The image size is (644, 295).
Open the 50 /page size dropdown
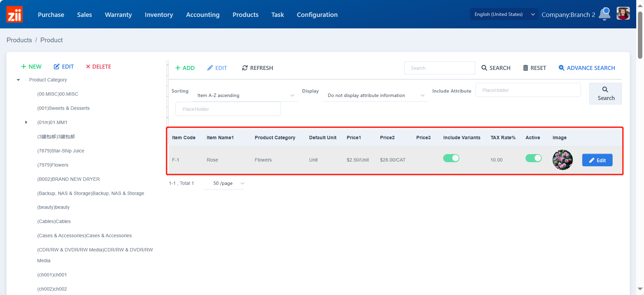pos(224,183)
